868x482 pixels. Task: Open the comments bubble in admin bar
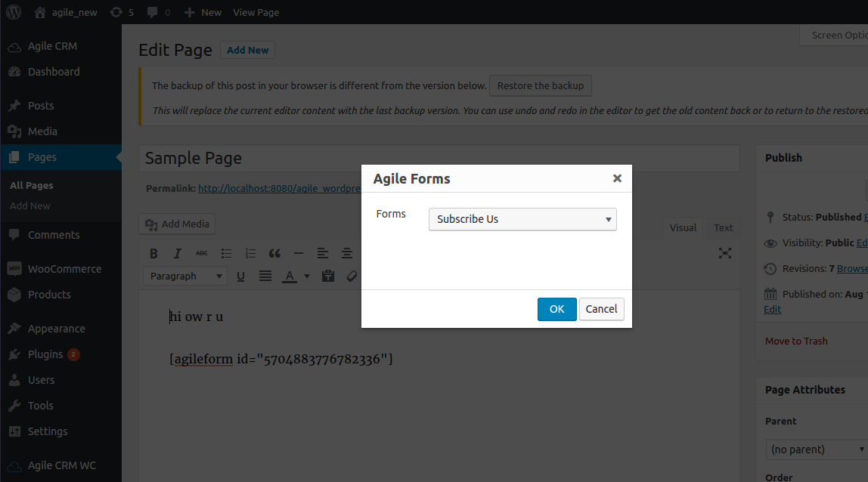tap(158, 12)
